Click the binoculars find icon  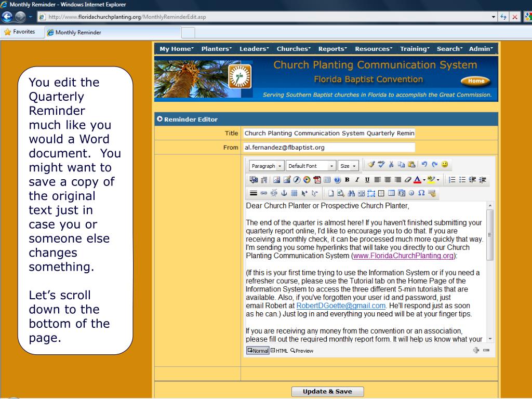click(x=351, y=193)
